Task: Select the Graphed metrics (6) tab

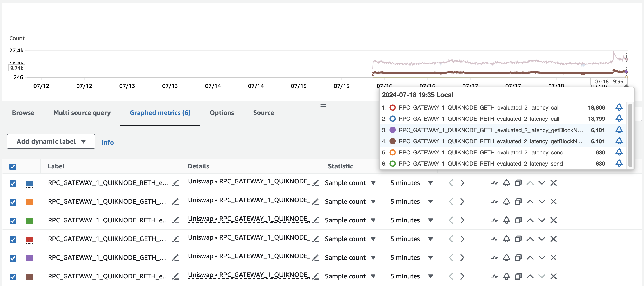Action: click(x=160, y=113)
